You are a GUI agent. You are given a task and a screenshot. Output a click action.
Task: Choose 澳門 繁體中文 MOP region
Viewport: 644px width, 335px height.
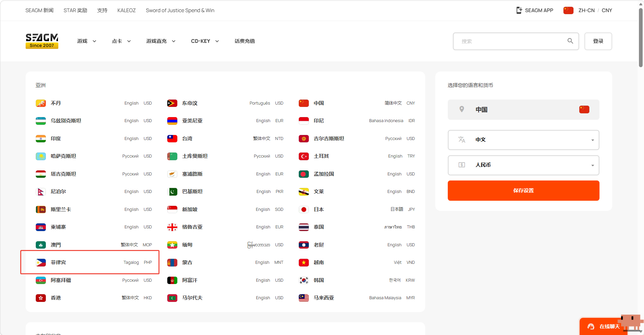tap(94, 245)
